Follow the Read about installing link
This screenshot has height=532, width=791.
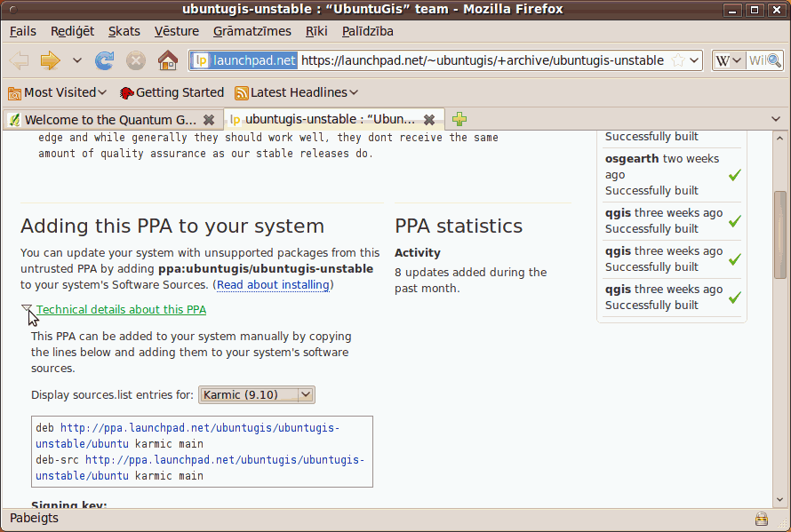tap(273, 285)
